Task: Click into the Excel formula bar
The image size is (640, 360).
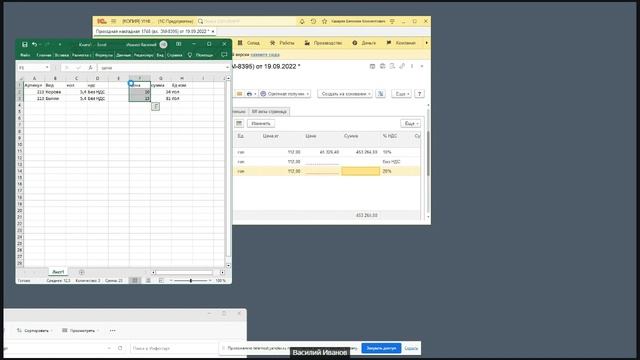Action: pyautogui.click(x=161, y=68)
